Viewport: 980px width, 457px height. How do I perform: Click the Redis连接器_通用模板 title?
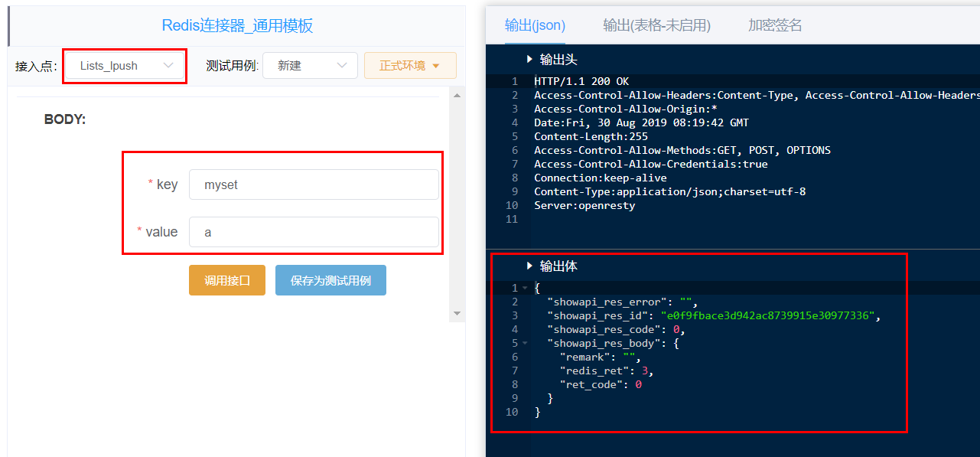click(x=237, y=26)
